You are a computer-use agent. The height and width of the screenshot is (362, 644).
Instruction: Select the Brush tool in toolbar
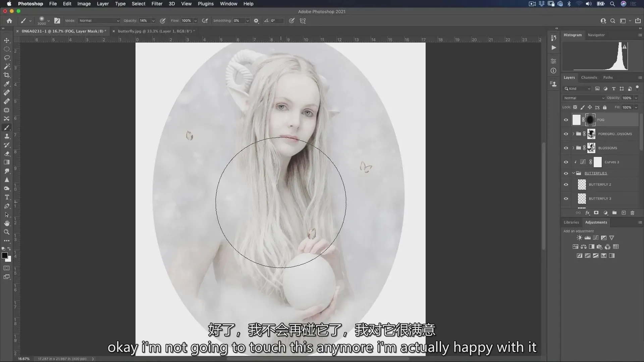click(x=7, y=127)
